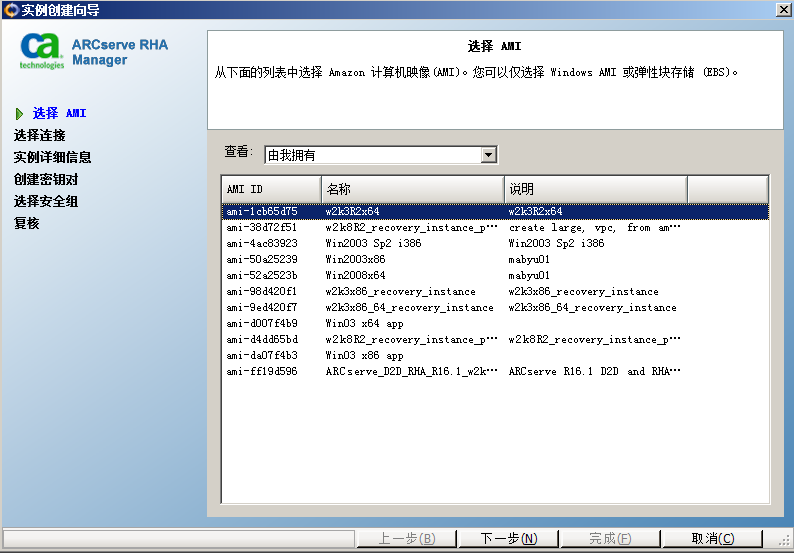Select row ami-50a25239
Screen dimensions: 794x553
495,259
